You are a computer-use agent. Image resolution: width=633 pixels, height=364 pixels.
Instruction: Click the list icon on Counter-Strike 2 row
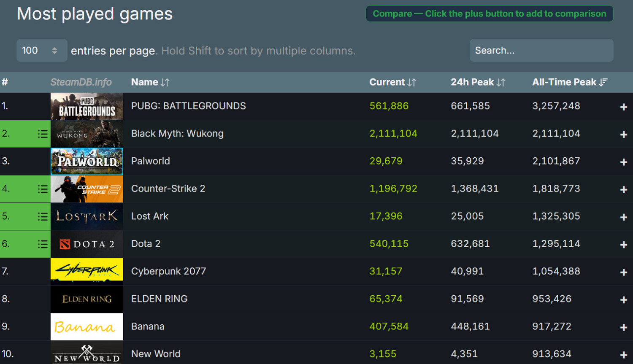(43, 189)
